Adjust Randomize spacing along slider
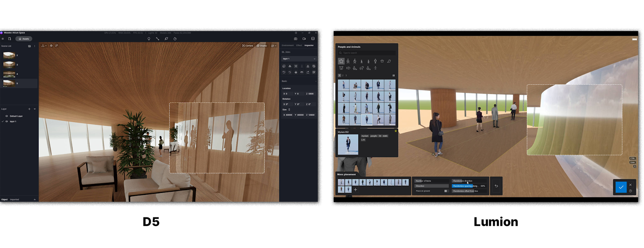The width and height of the screenshot is (644, 248). 469,186
